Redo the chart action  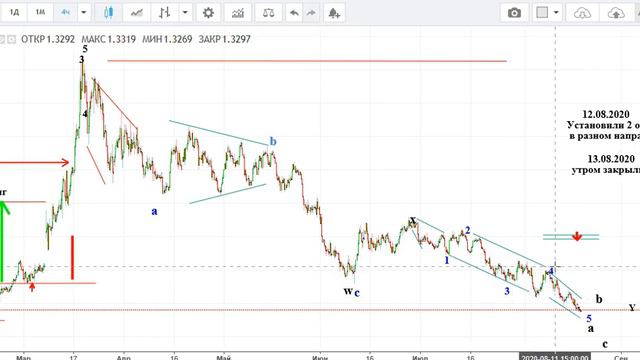point(311,13)
